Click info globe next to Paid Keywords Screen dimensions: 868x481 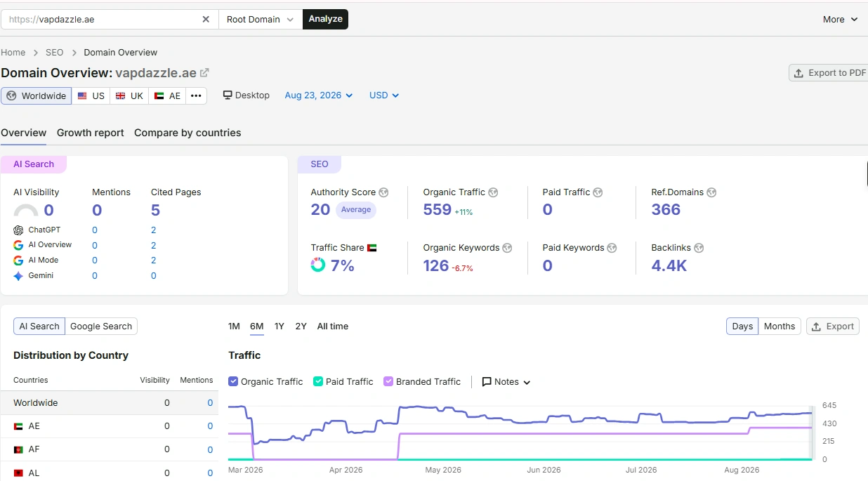(612, 248)
